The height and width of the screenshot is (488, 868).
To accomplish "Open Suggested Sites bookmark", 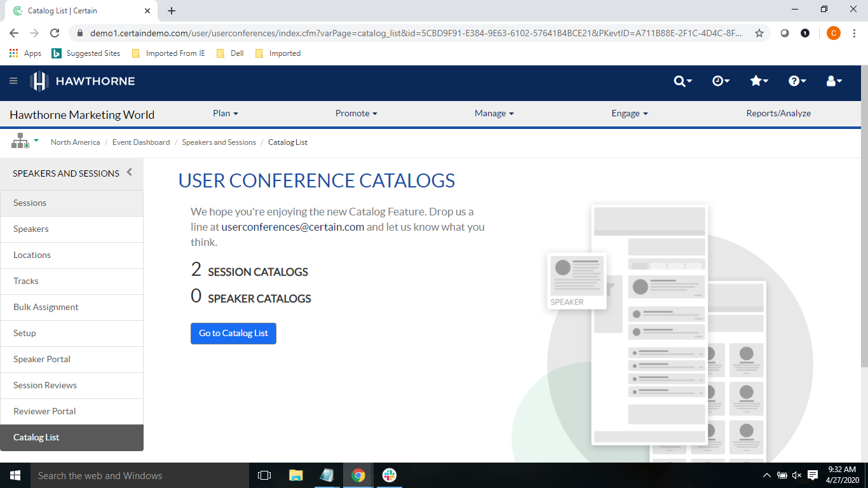I will tap(86, 53).
